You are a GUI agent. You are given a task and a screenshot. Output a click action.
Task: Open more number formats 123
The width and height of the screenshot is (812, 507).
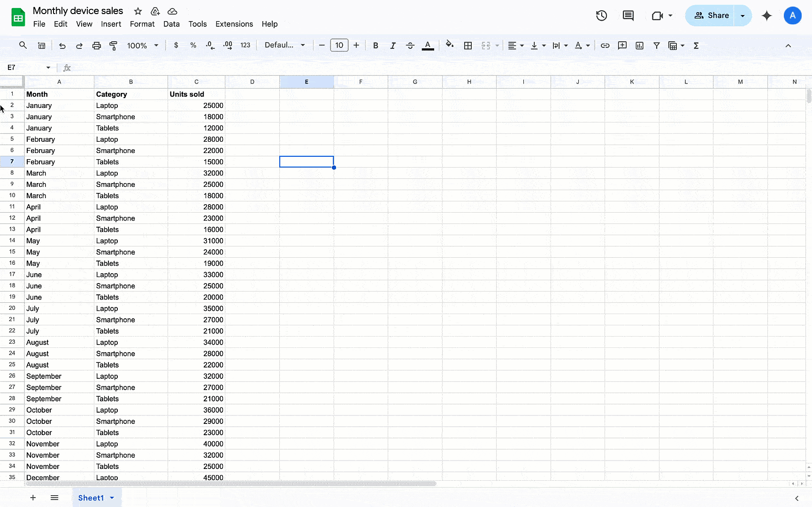tap(245, 46)
